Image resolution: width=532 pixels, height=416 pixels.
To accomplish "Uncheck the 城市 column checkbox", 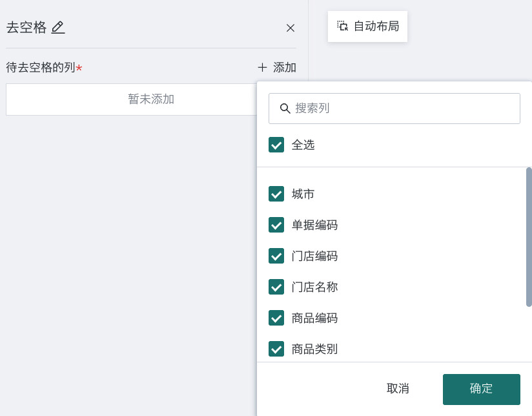I will pos(276,194).
